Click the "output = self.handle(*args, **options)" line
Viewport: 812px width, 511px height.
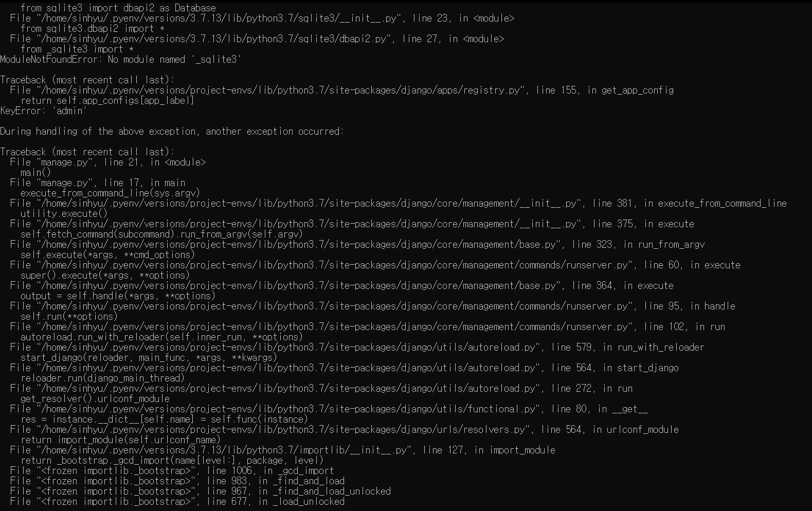[x=118, y=296]
